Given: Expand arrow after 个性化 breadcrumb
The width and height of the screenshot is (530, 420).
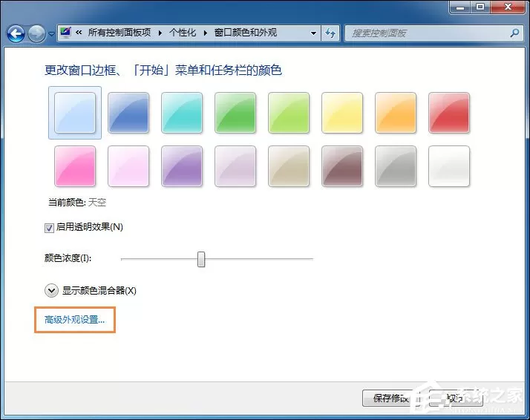Looking at the screenshot, I should pos(205,33).
